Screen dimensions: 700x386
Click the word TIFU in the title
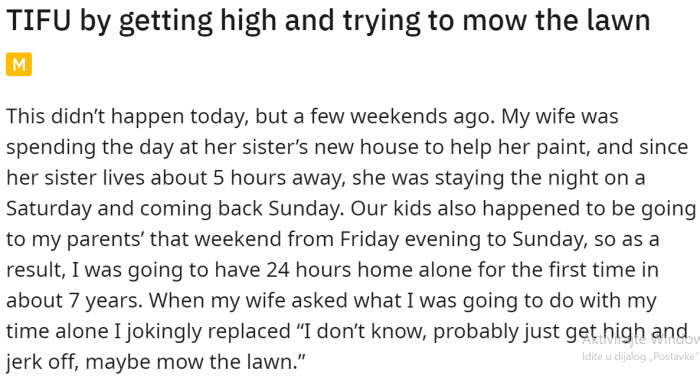[39, 20]
